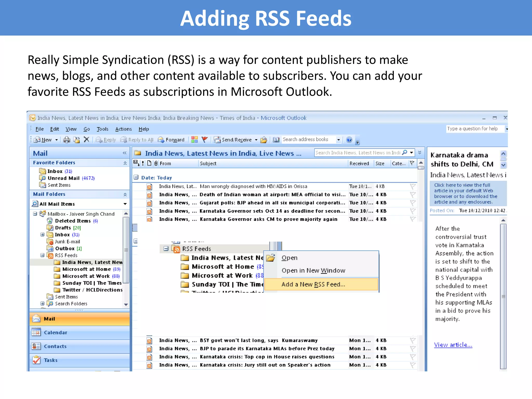The height and width of the screenshot is (399, 532).
Task: Flag the Man wrongly diagnosed message
Action: click(x=413, y=187)
